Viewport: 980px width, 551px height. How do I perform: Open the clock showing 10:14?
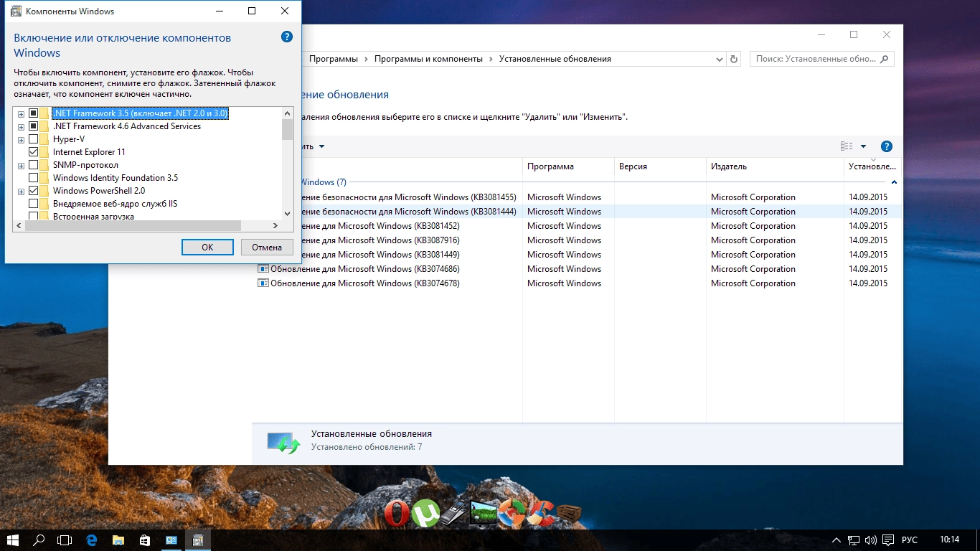click(949, 540)
